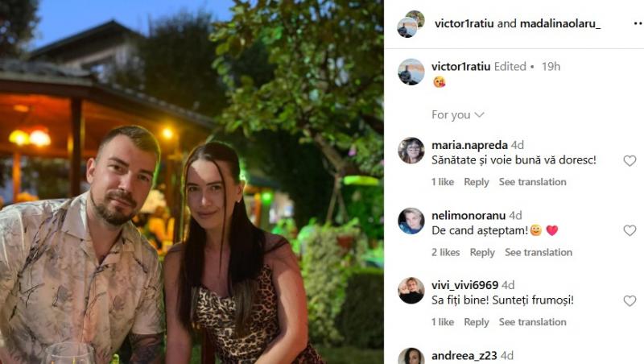644x364 pixels.
Task: Open victor1ratiu profile link in header
Action: tap(464, 23)
